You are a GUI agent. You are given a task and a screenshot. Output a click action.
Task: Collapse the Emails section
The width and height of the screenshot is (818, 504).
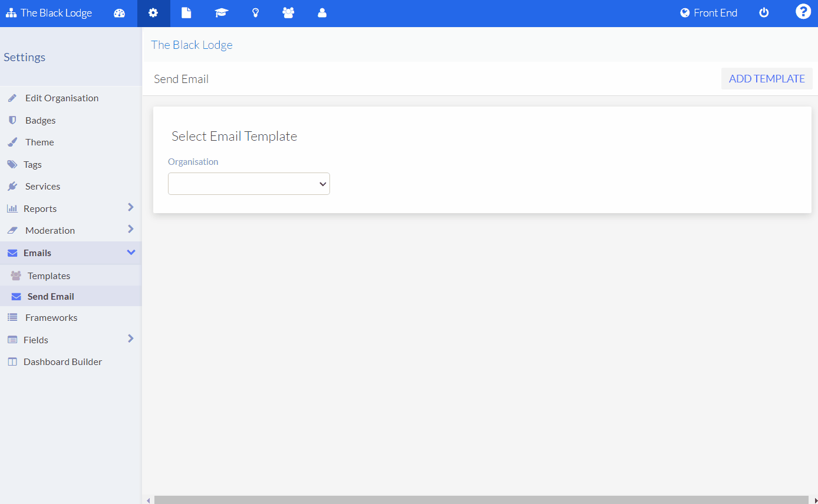point(131,252)
